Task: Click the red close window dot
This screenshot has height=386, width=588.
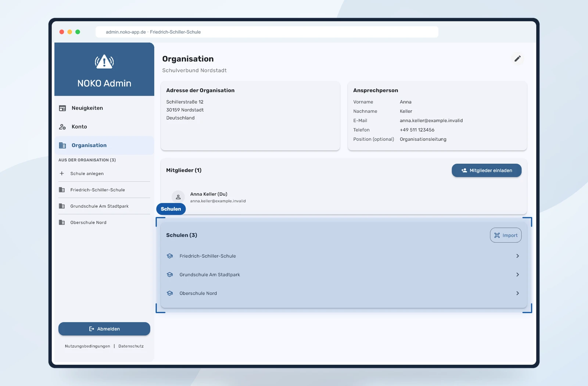Action: tap(62, 32)
